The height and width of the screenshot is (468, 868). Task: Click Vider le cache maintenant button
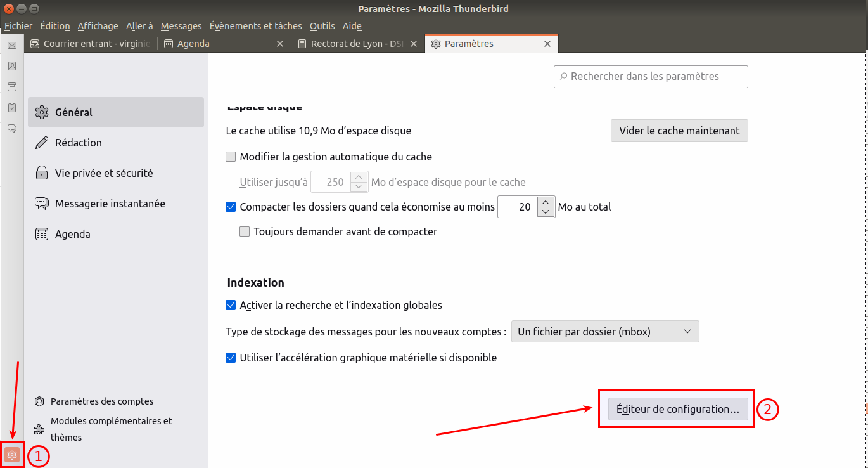tap(679, 131)
